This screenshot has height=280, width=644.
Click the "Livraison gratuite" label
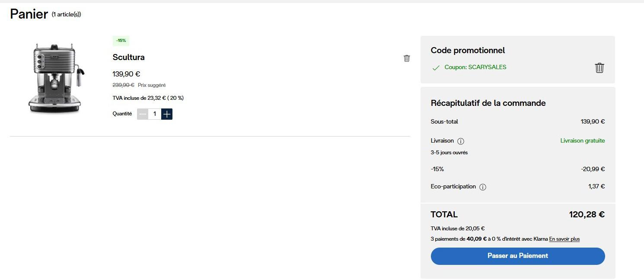click(x=582, y=141)
